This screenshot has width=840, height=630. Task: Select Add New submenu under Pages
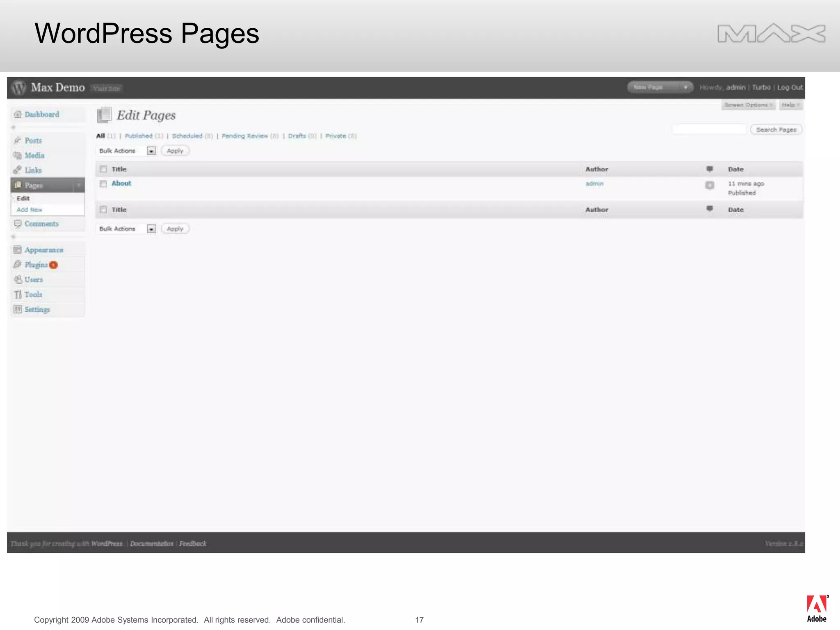[x=29, y=210]
